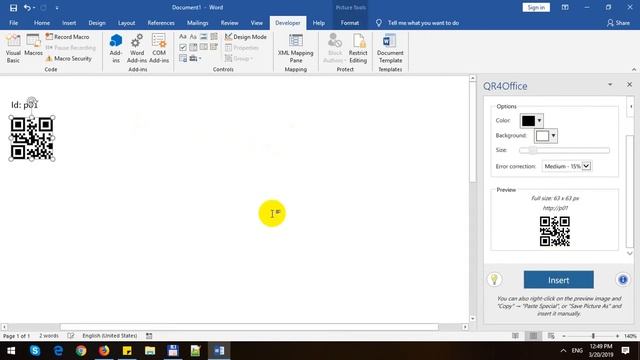Insert Date Picker content control
The height and width of the screenshot is (360, 640).
(x=214, y=47)
